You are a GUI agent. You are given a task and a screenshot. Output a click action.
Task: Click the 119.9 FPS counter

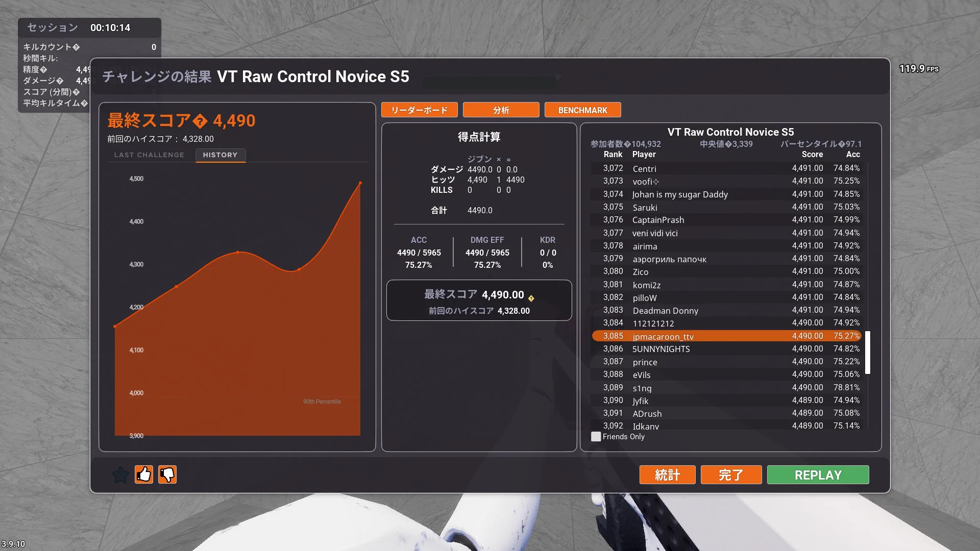(919, 68)
